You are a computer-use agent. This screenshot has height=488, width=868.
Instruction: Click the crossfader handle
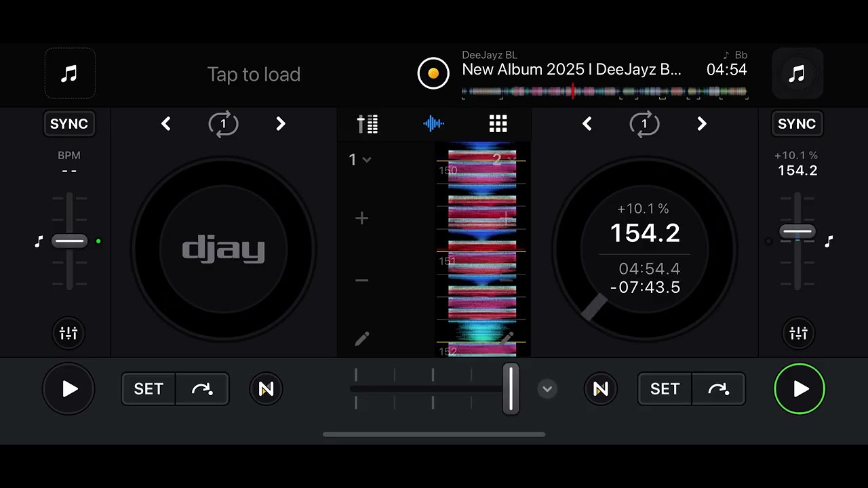click(x=511, y=388)
